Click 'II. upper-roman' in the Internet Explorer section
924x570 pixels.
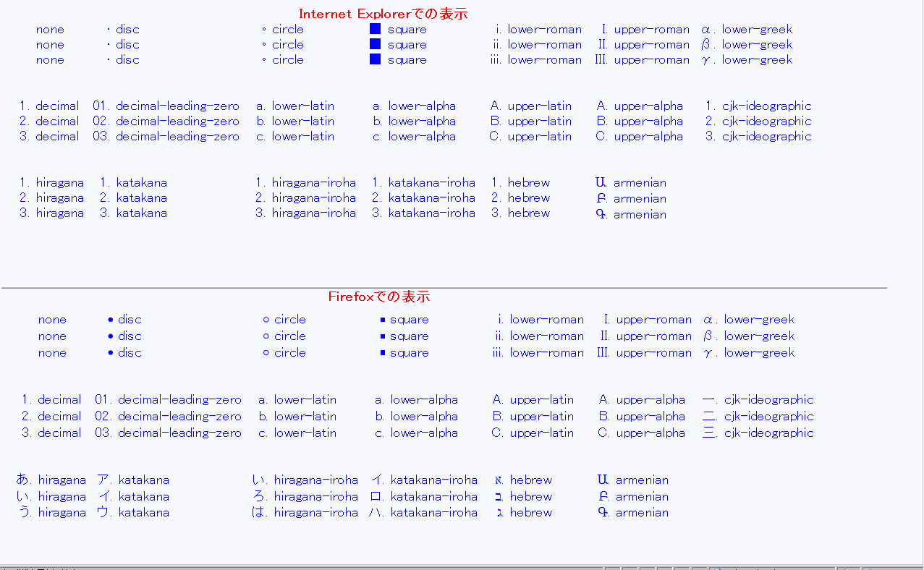[x=643, y=45]
